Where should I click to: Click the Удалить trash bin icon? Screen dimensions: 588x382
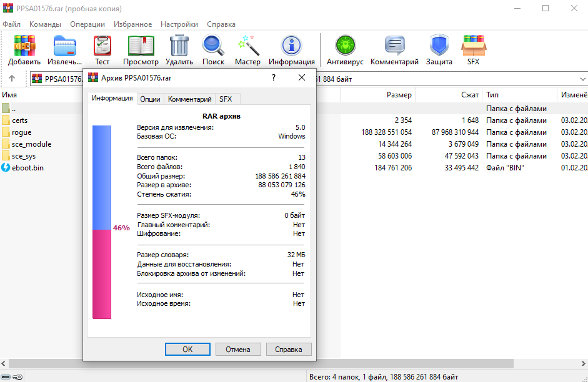click(x=179, y=46)
